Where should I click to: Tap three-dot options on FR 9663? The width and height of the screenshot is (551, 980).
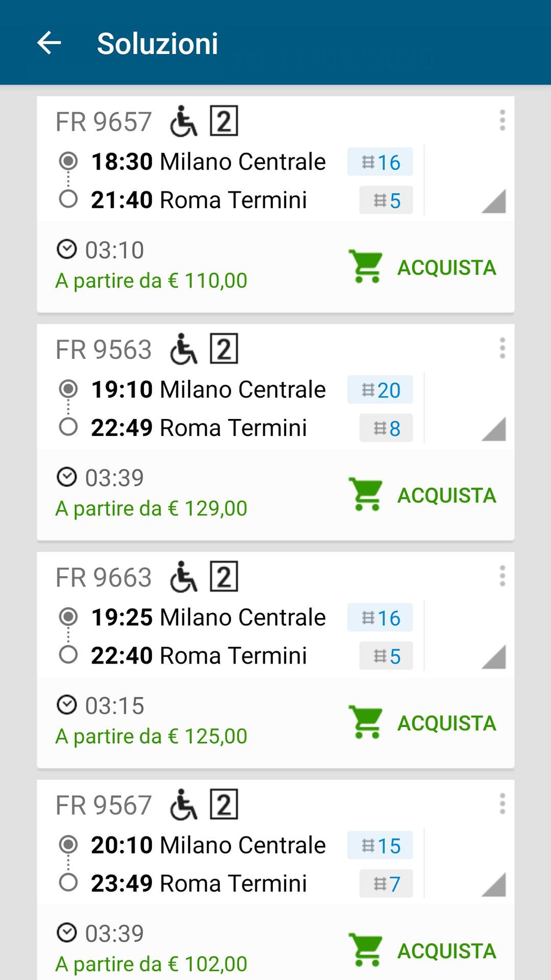coord(502,576)
